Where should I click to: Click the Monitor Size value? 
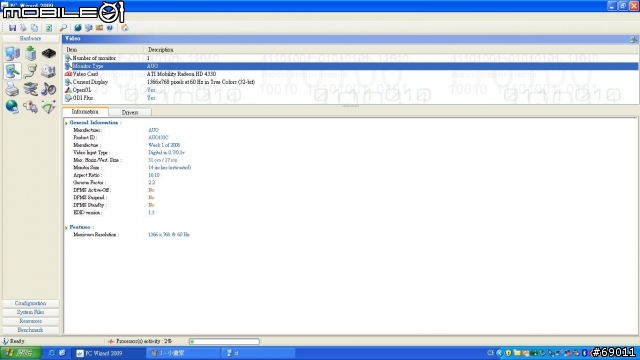click(x=169, y=167)
